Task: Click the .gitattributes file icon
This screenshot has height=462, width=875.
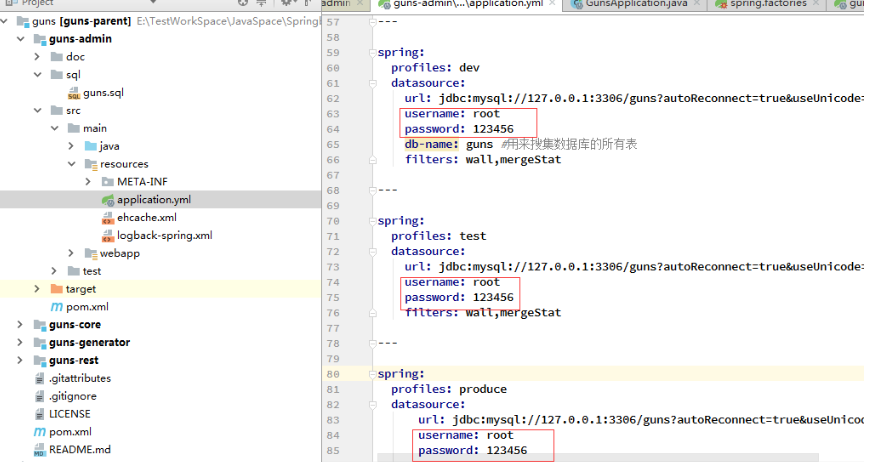Action: tap(40, 378)
